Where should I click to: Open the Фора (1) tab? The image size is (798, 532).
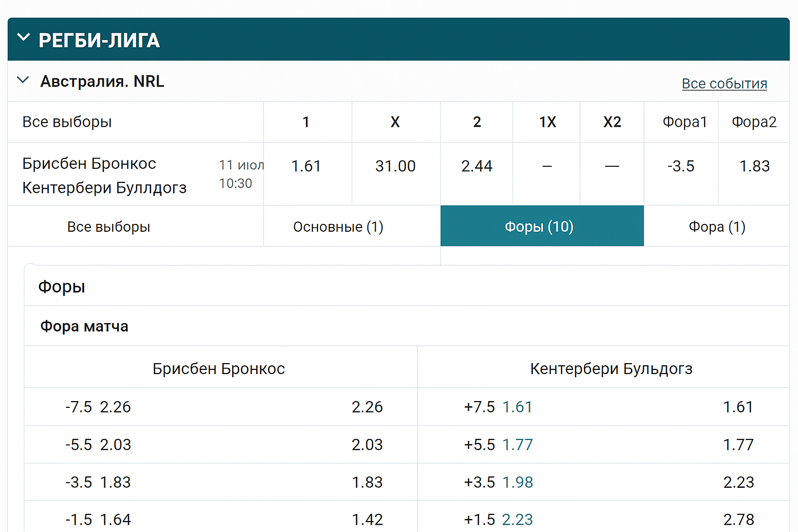[716, 227]
